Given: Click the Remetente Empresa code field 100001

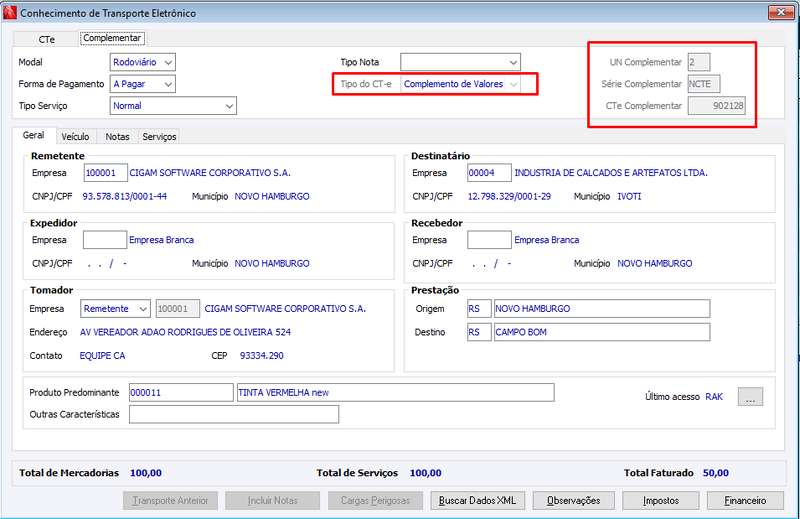Looking at the screenshot, I should click(106, 173).
